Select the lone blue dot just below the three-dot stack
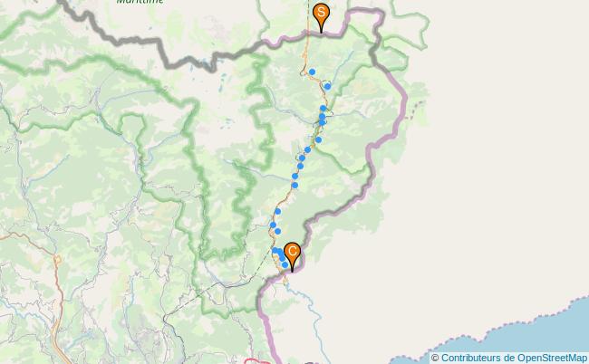The width and height of the screenshot is (589, 364). click(x=319, y=140)
